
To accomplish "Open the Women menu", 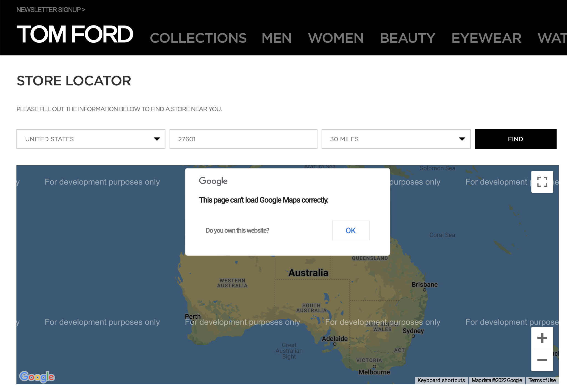I will click(x=336, y=38).
